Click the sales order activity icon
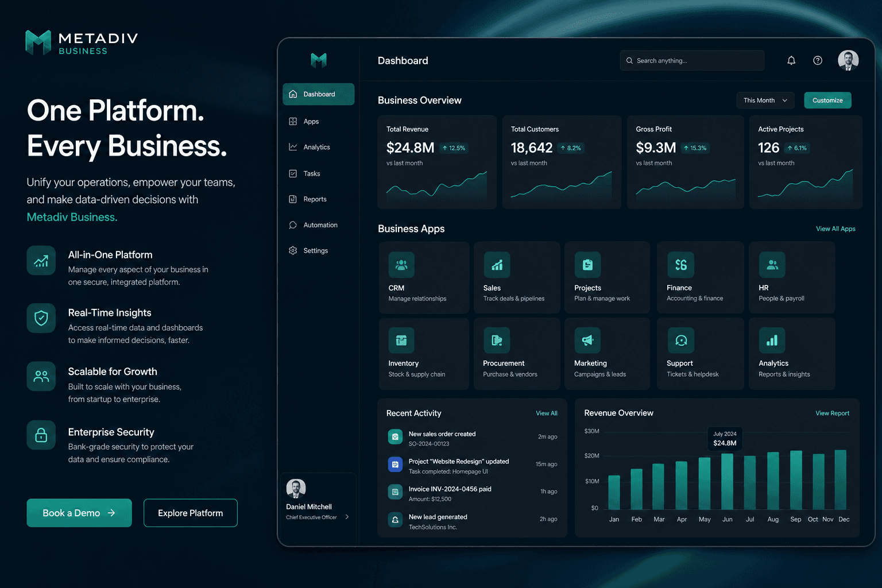This screenshot has width=882, height=588. 395,437
